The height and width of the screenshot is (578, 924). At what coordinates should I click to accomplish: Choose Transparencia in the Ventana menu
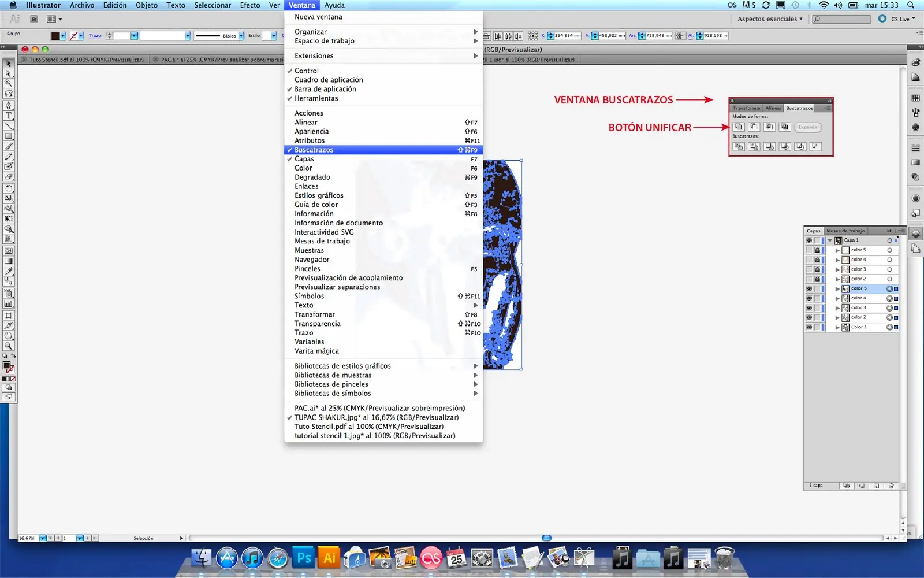click(x=383, y=324)
